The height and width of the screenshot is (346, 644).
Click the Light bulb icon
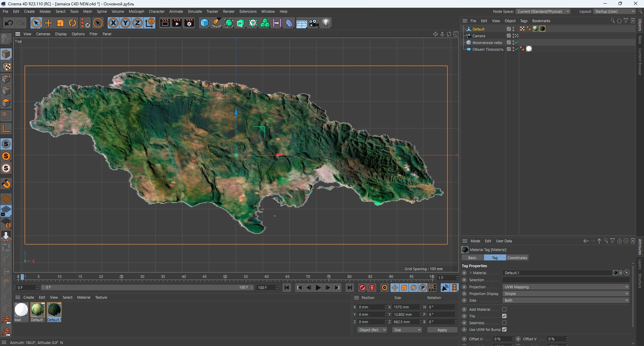tap(326, 23)
